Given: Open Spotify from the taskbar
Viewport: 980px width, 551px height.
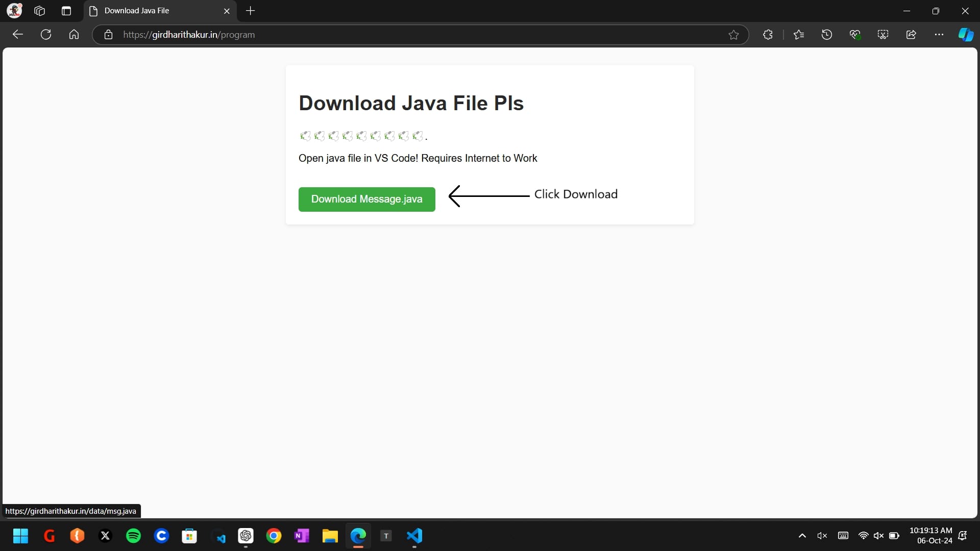Looking at the screenshot, I should [133, 536].
